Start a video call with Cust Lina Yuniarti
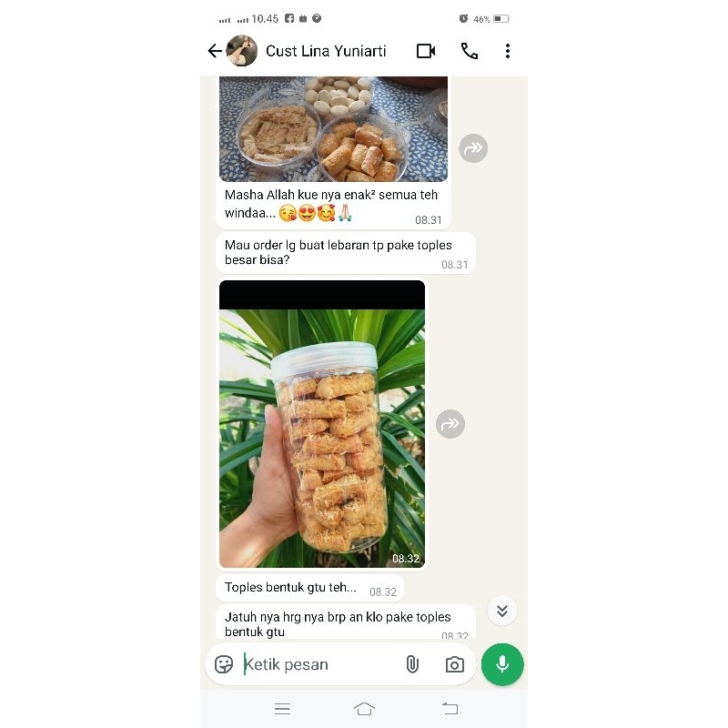This screenshot has width=728, height=728. [426, 51]
